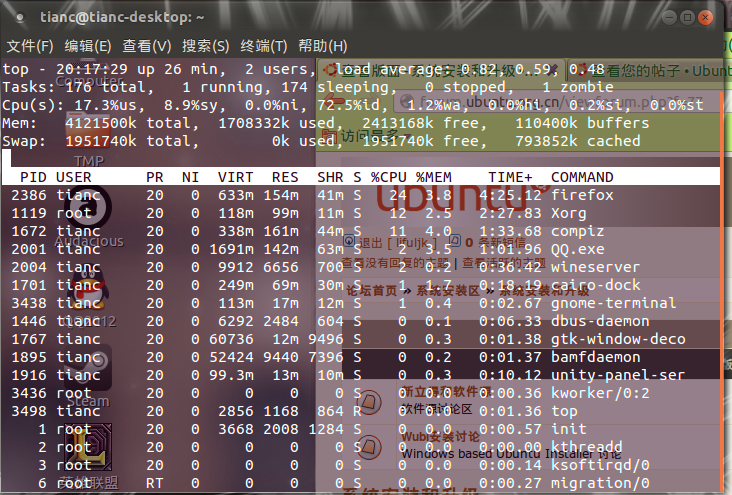Select the cairo-dock process name
The width and height of the screenshot is (732, 495).
[x=596, y=285]
